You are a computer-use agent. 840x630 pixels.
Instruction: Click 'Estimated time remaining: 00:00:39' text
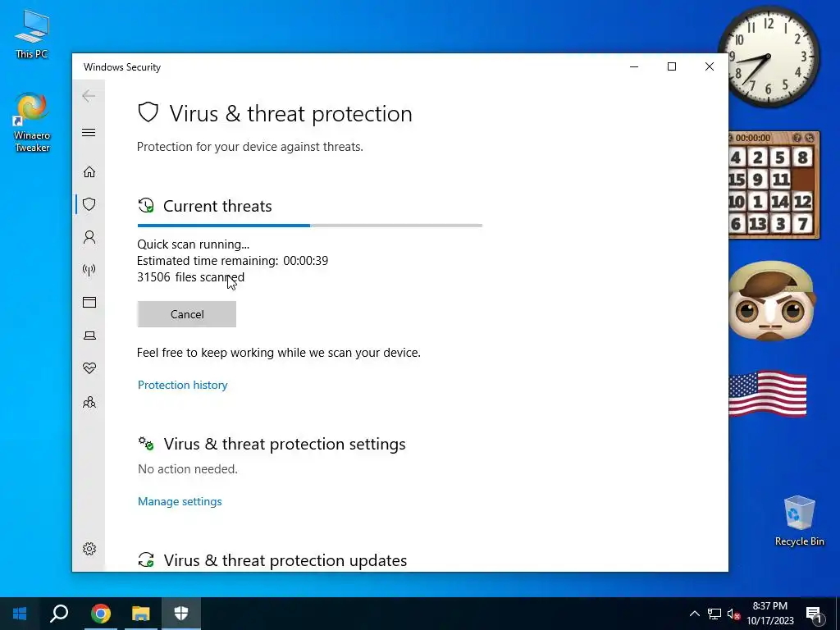pyautogui.click(x=232, y=261)
